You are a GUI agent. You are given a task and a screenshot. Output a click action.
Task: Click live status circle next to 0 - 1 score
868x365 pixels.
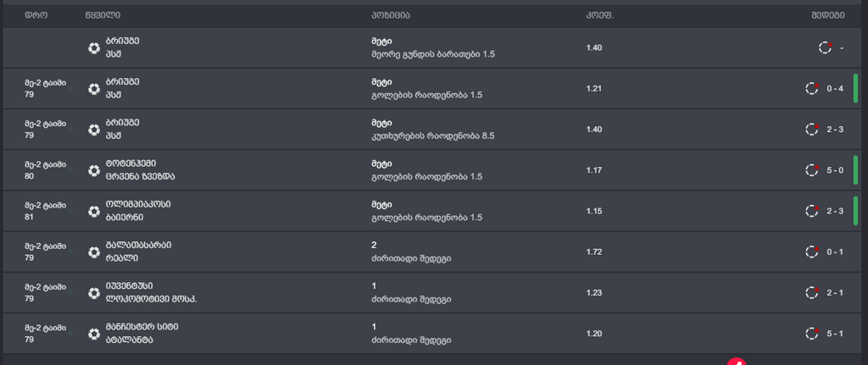[811, 252]
